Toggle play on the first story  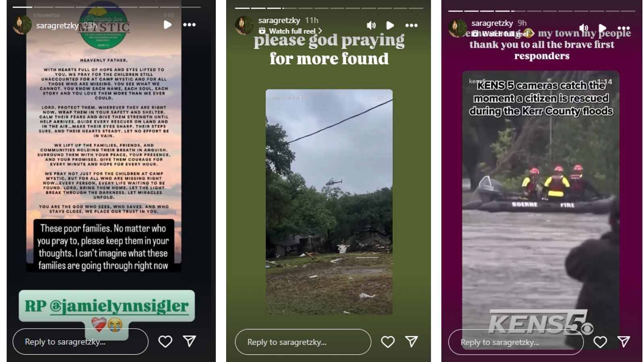coord(167,25)
